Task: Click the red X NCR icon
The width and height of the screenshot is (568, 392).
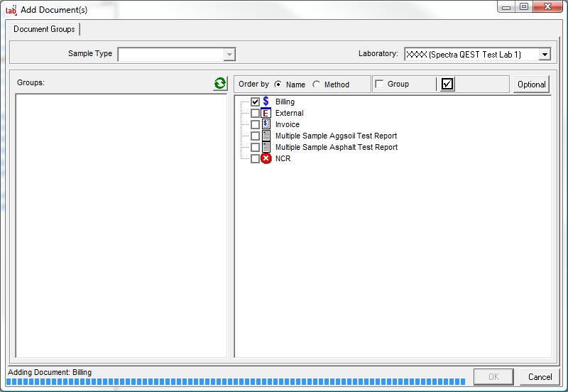Action: point(266,158)
